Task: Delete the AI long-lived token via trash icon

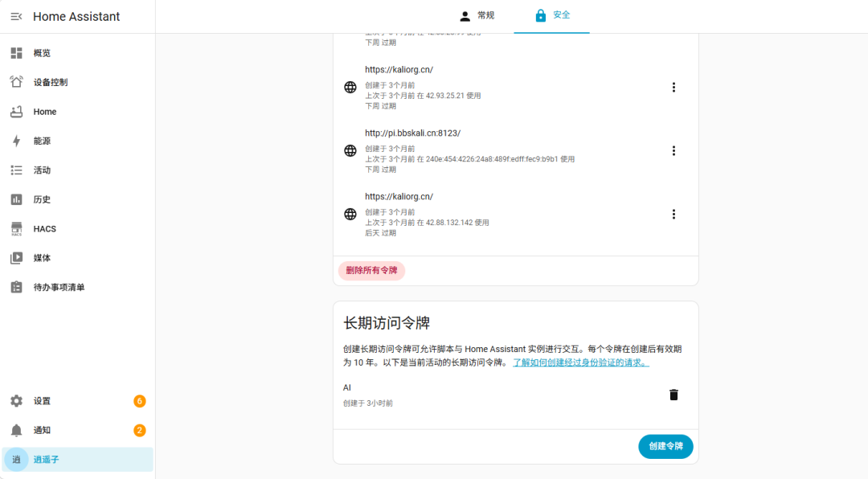Action: 674,395
